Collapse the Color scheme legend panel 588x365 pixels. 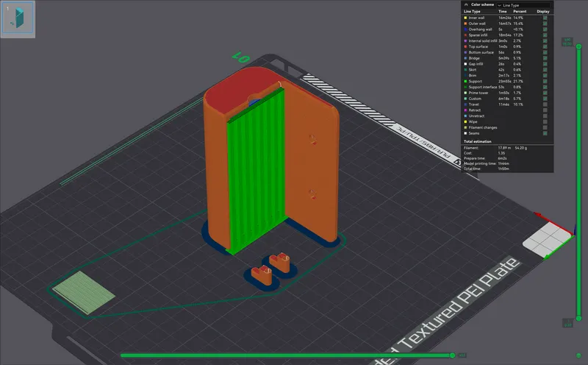point(466,5)
